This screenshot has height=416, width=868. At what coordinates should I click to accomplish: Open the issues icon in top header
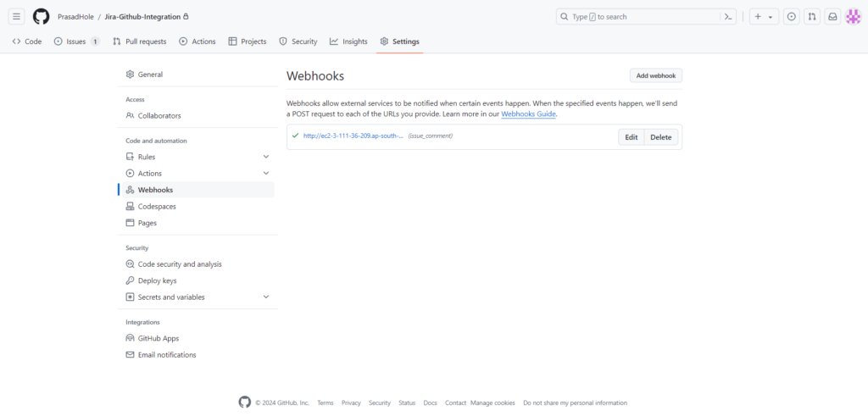point(793,17)
